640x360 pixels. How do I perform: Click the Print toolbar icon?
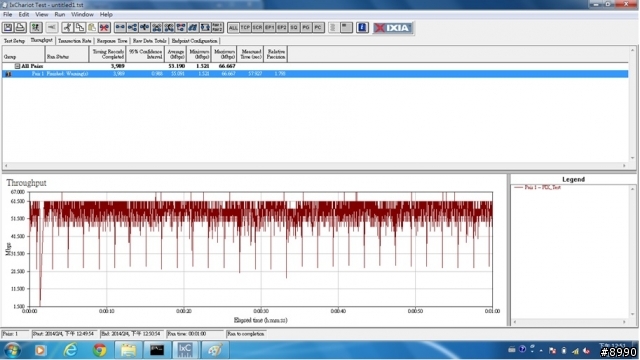20,27
